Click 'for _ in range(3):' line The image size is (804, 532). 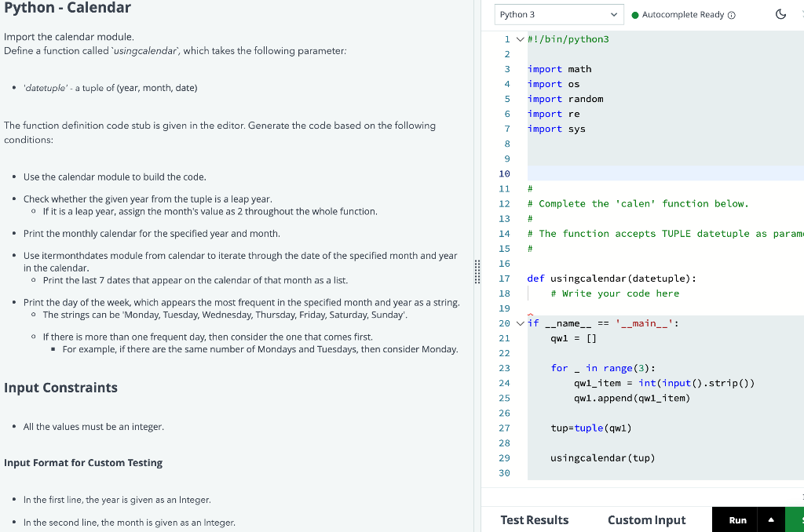click(603, 368)
